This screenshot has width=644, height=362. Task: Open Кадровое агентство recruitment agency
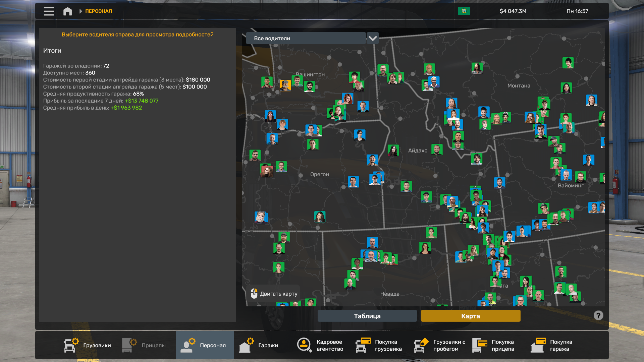tap(320, 345)
